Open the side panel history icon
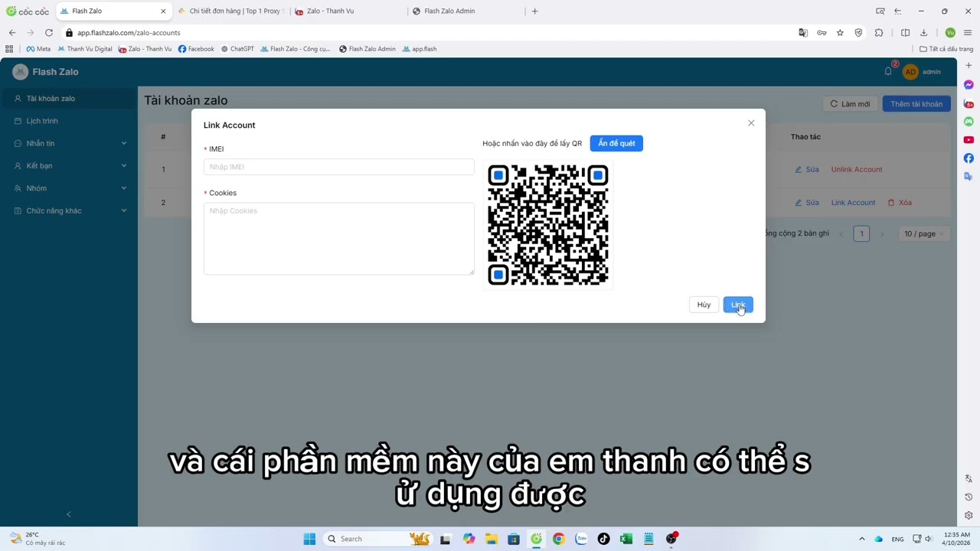 pyautogui.click(x=969, y=497)
